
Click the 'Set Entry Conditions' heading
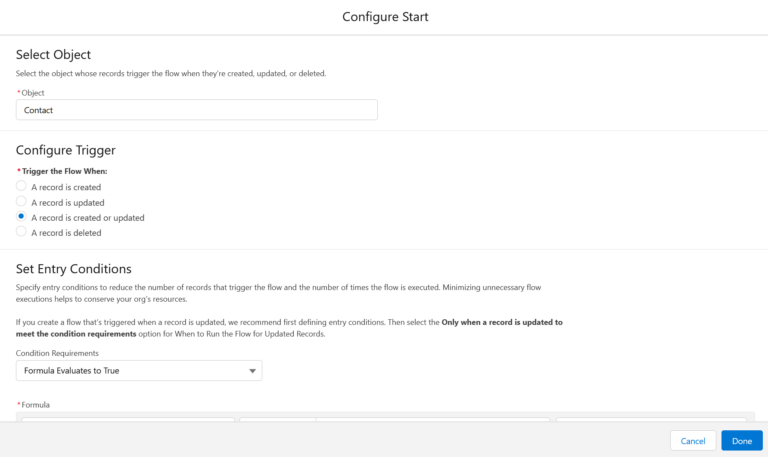coord(74,268)
